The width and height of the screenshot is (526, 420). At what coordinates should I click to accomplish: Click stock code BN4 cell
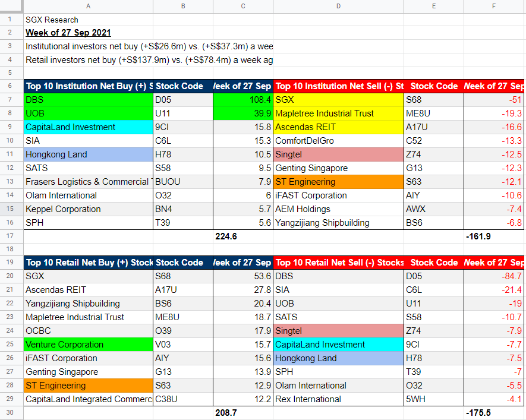coord(183,209)
